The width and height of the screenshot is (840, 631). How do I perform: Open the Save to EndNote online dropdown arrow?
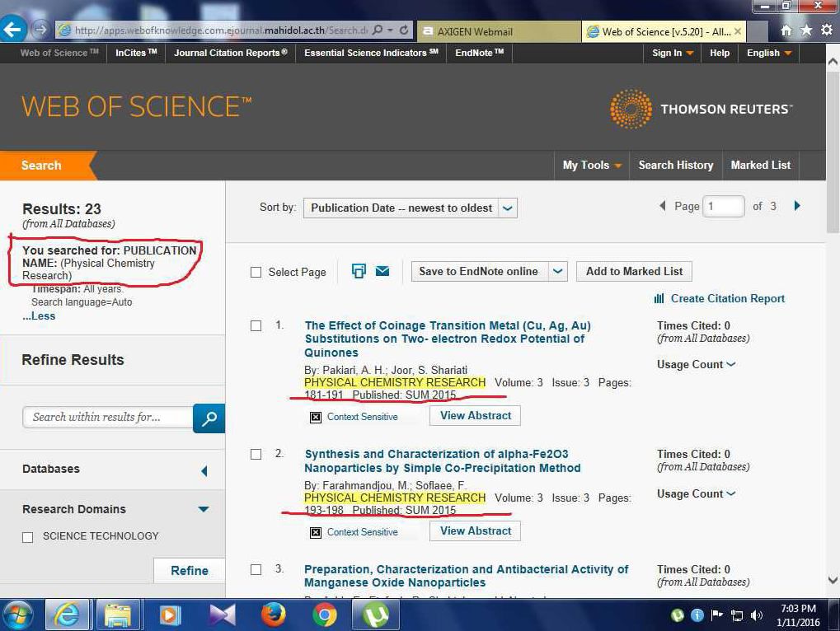pos(558,271)
